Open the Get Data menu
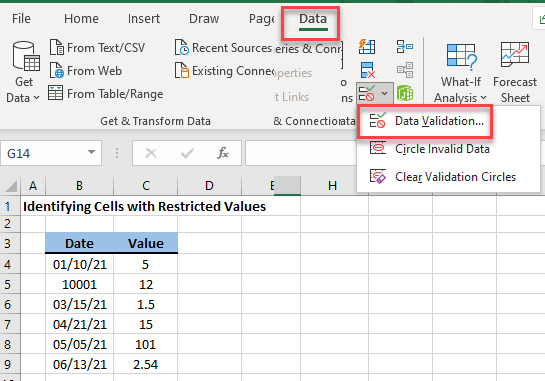The image size is (545, 381). 23,72
